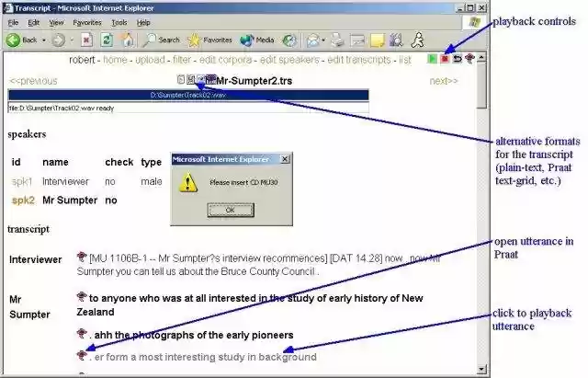Go to next>> transcript link

pyautogui.click(x=444, y=81)
